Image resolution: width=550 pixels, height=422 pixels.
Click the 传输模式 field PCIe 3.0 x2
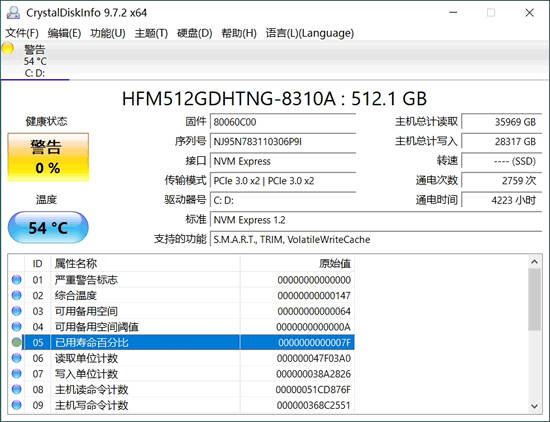[283, 181]
